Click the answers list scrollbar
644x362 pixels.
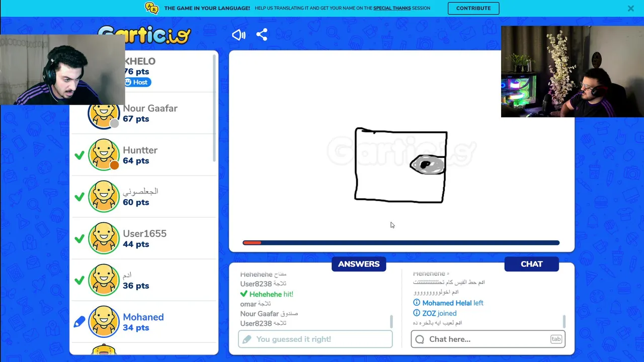tap(391, 321)
